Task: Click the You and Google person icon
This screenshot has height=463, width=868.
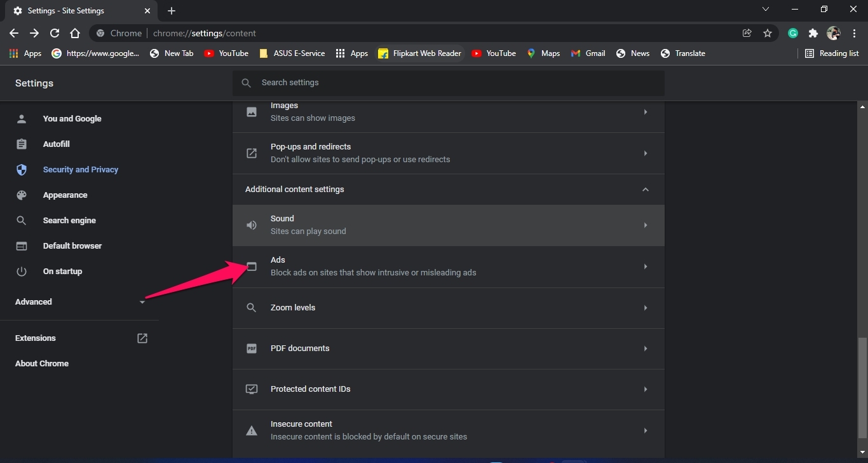Action: (x=22, y=119)
